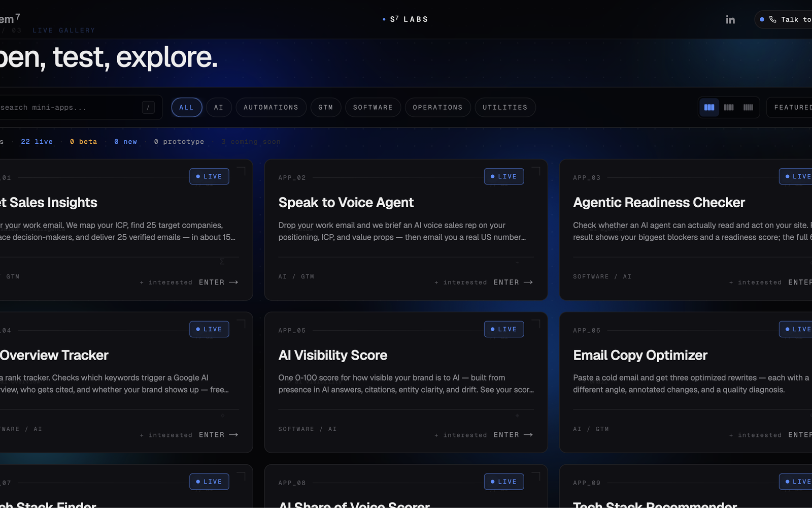Viewport: 812px width, 508px height.
Task: Click "AI / GTM" tag on Email Copy Optimizer
Action: click(x=591, y=429)
